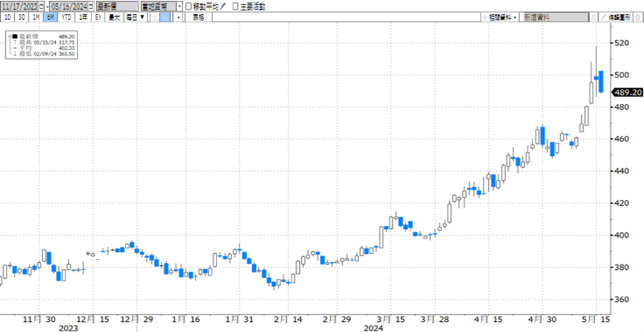Click the 2023 year label on x-axis
Screen dimensions: 644x332
coord(68,328)
